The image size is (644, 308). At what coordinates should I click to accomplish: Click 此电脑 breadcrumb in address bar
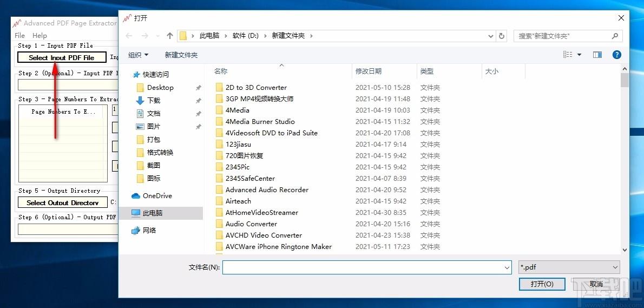pyautogui.click(x=209, y=36)
